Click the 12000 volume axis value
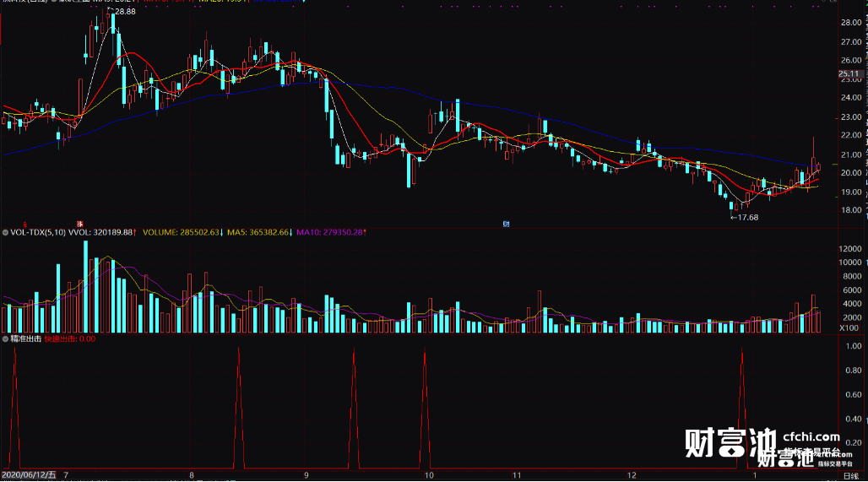Screen dimensions: 868x482 tap(850, 249)
